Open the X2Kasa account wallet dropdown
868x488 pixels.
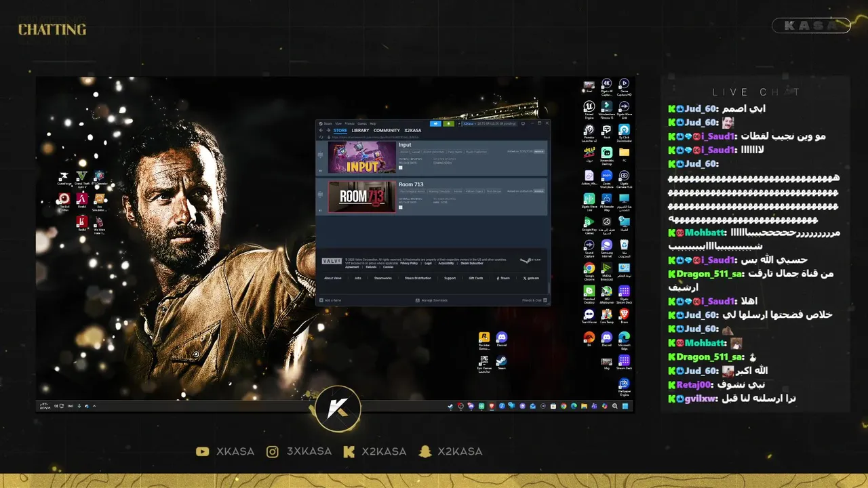[x=489, y=123]
